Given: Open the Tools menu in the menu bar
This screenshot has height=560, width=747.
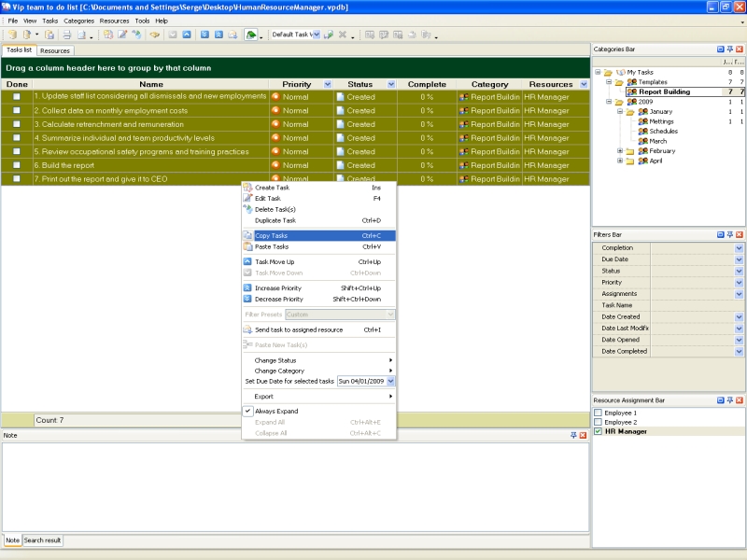Looking at the screenshot, I should point(142,20).
